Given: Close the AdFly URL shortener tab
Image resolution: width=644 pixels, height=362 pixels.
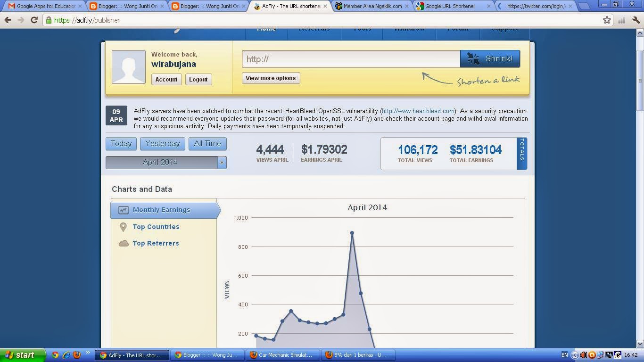Looking at the screenshot, I should (x=325, y=6).
